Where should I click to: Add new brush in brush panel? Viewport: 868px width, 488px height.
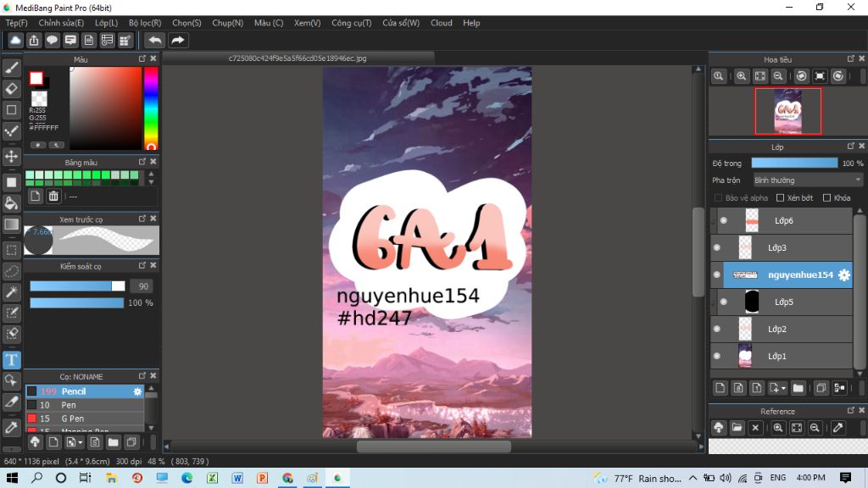click(53, 442)
